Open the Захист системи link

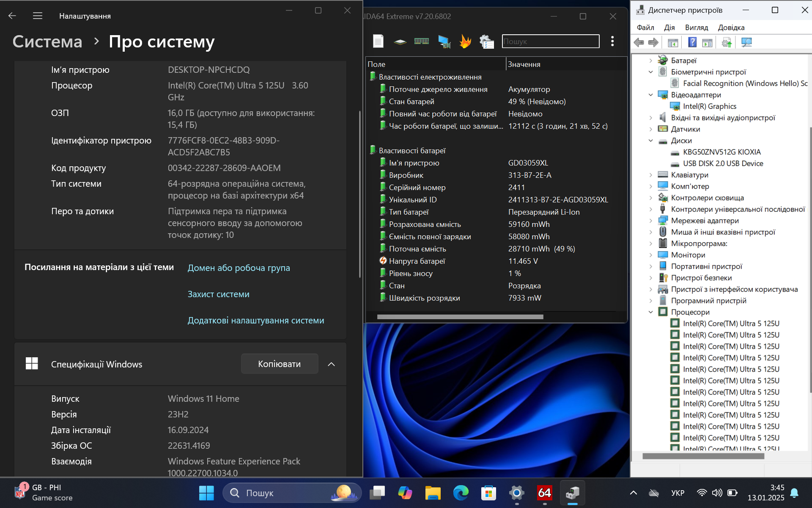click(219, 294)
